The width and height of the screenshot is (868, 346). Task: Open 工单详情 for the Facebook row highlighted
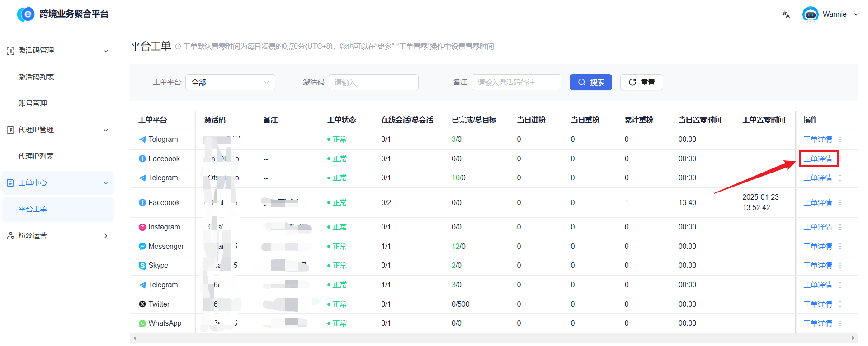818,159
